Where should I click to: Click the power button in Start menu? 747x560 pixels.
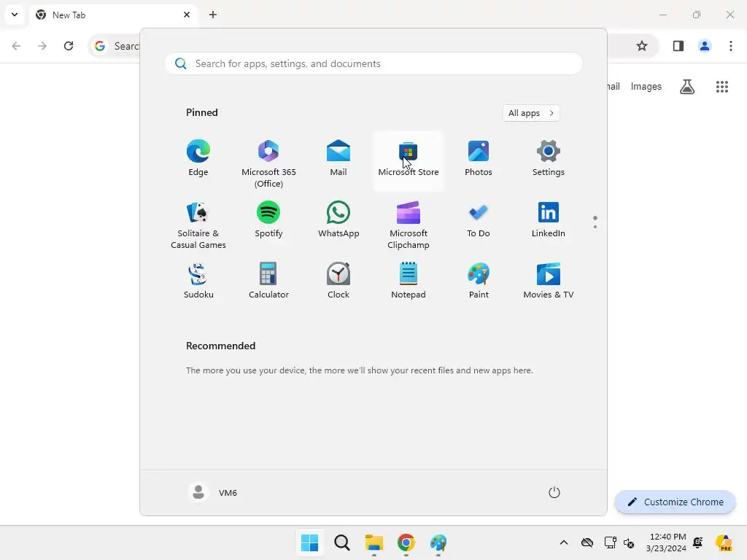point(554,492)
